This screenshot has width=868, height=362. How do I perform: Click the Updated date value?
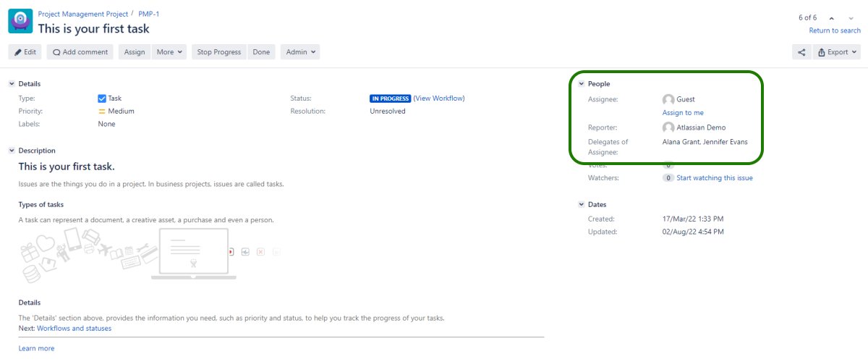693,232
